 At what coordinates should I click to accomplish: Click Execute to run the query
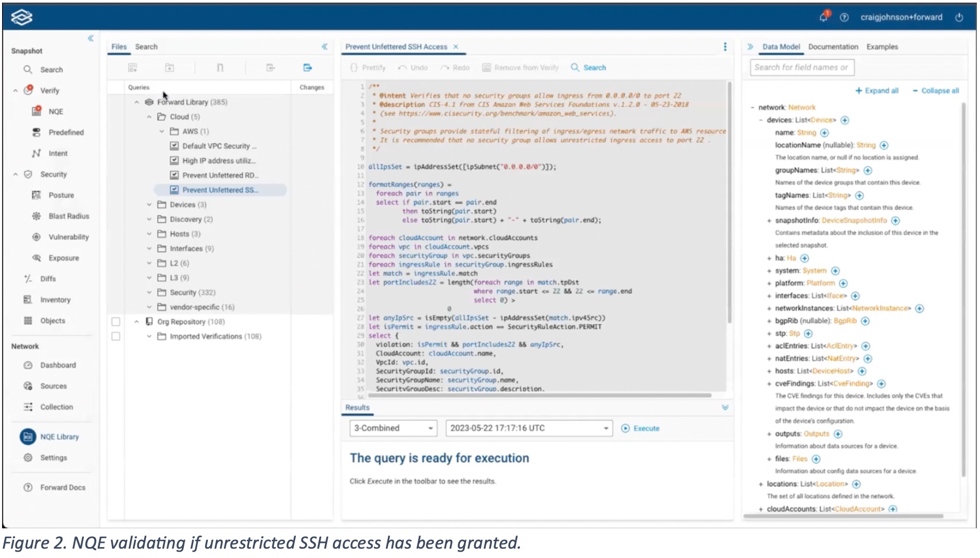[x=640, y=428]
